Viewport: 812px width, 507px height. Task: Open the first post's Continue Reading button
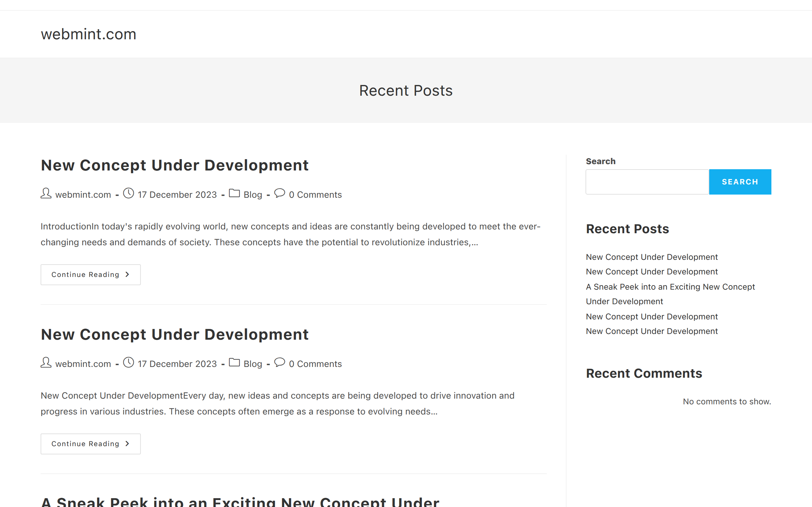coord(91,275)
